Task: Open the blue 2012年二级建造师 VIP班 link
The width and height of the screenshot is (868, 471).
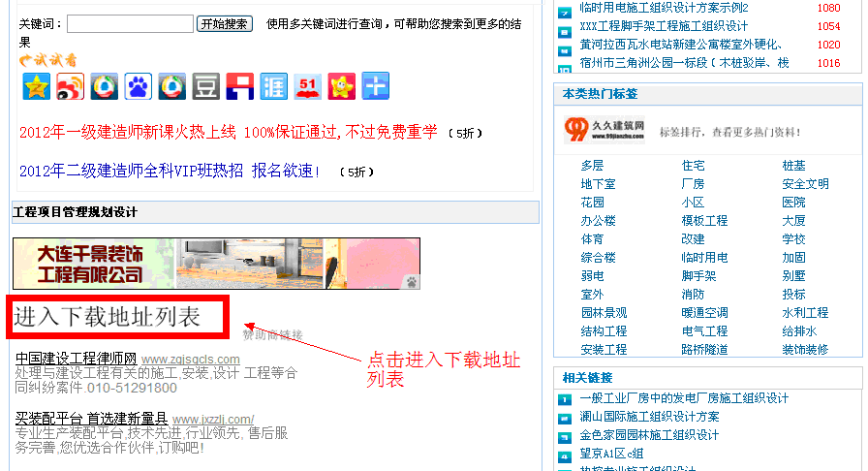Action: click(170, 172)
